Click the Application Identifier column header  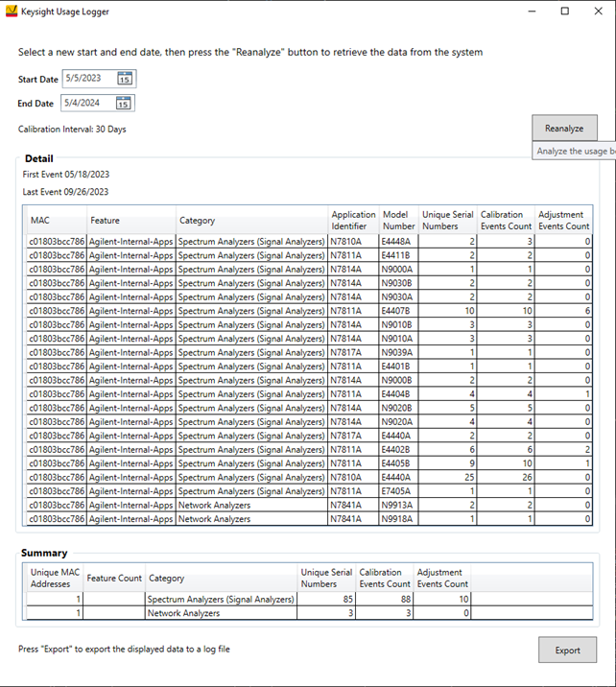coord(352,221)
